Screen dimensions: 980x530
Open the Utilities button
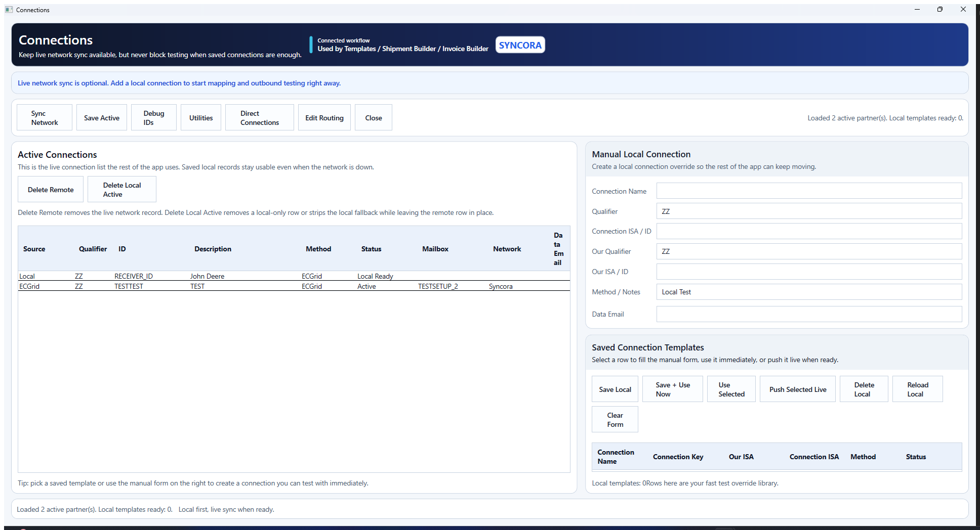click(x=201, y=118)
